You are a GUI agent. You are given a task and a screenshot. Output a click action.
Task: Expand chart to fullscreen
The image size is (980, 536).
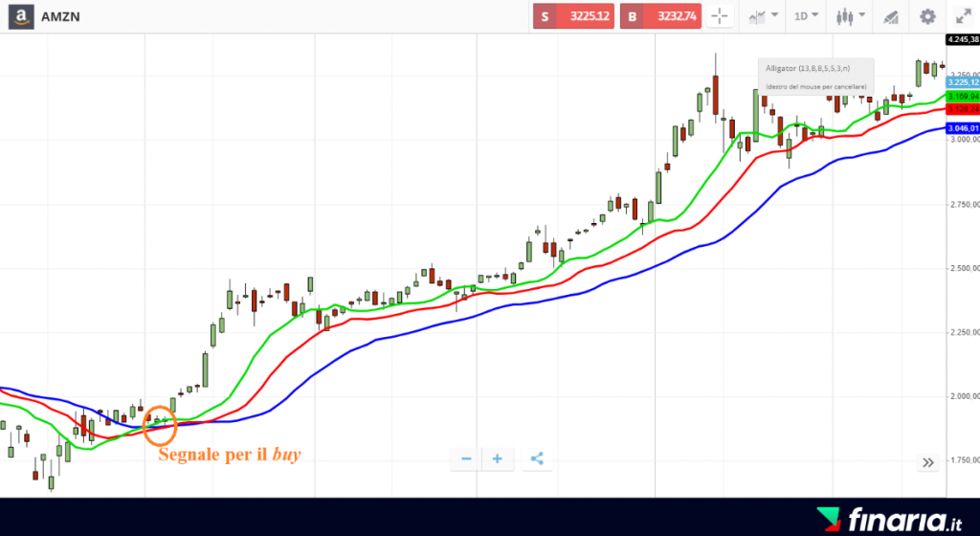(x=962, y=16)
